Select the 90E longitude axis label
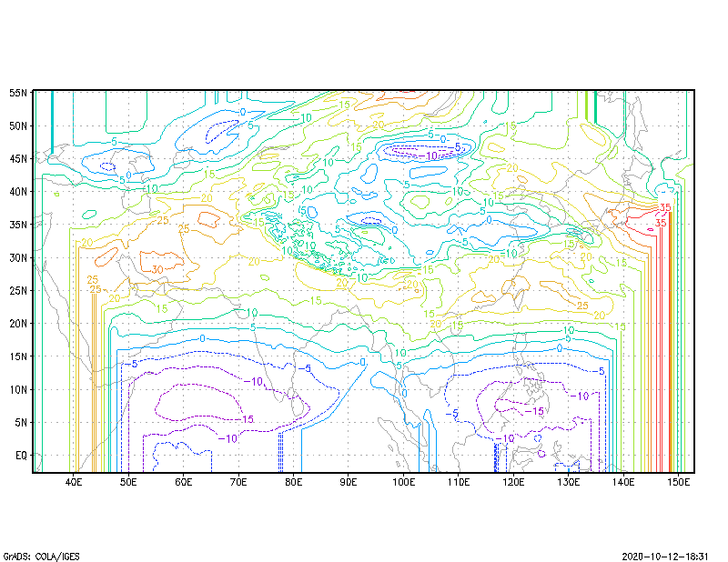The image size is (728, 562). click(349, 482)
